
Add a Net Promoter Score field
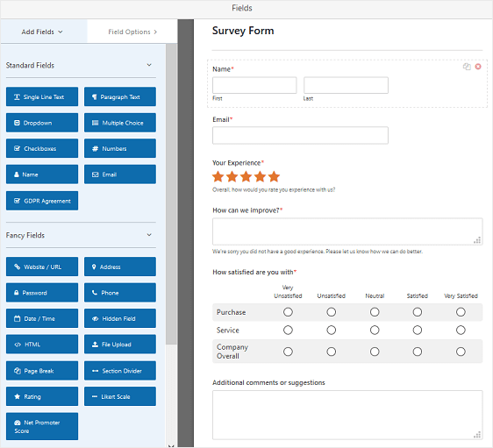(x=42, y=426)
